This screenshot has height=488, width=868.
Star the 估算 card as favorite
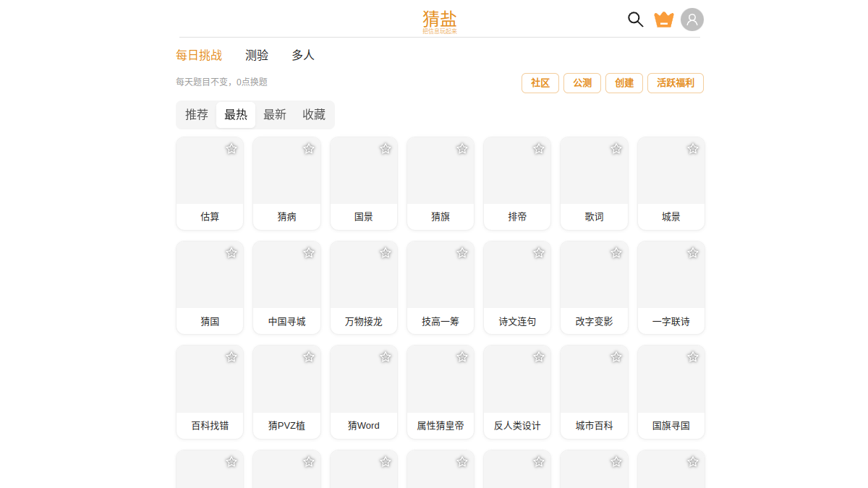click(x=231, y=149)
